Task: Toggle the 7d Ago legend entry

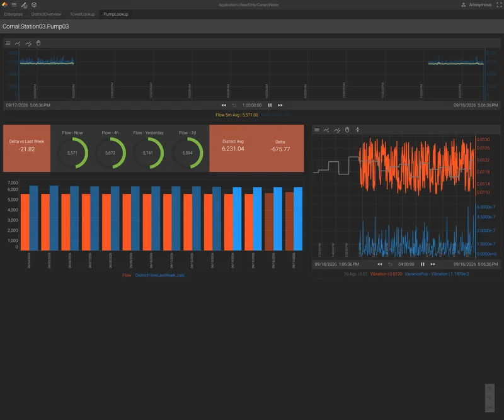Action: (x=355, y=274)
